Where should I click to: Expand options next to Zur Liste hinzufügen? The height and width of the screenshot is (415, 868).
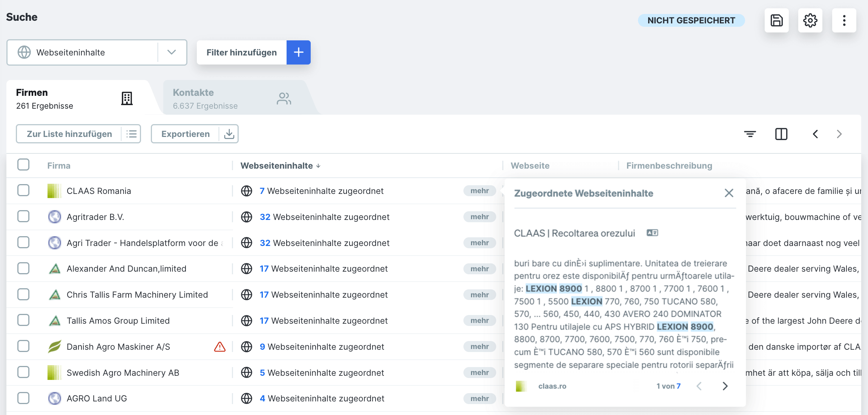[x=131, y=134]
